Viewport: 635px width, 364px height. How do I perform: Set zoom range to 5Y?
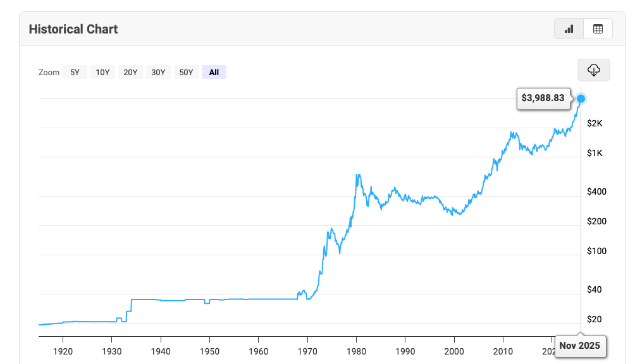click(75, 72)
